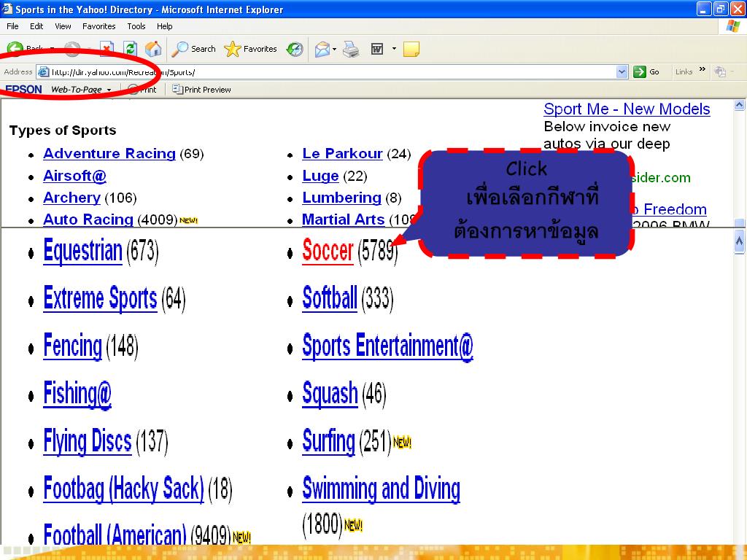Open the Auto Racing link
The image size is (747, 560).
point(88,219)
